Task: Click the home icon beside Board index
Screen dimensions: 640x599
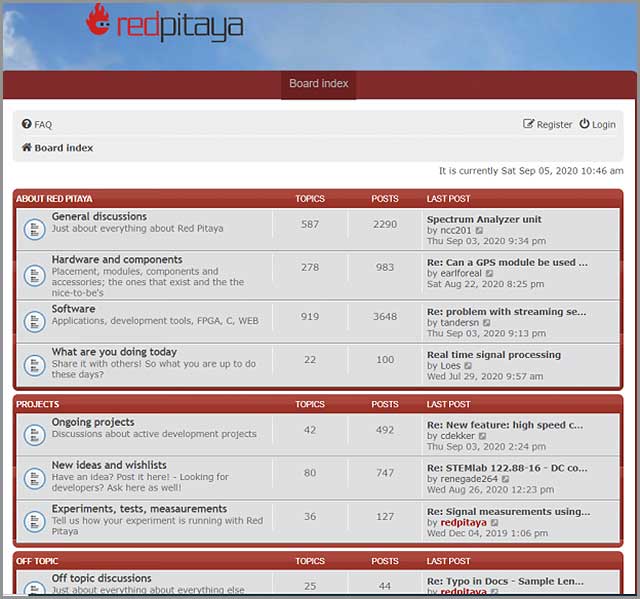Action: coord(27,147)
